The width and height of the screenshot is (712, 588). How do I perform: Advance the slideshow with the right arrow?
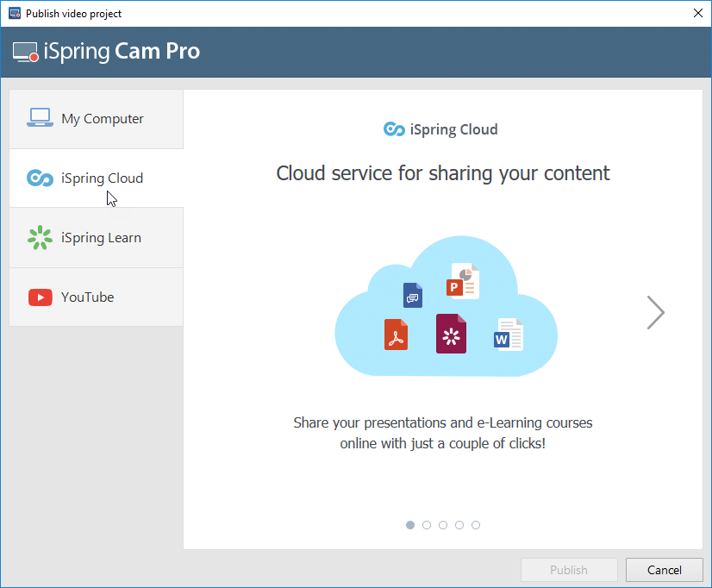point(656,312)
